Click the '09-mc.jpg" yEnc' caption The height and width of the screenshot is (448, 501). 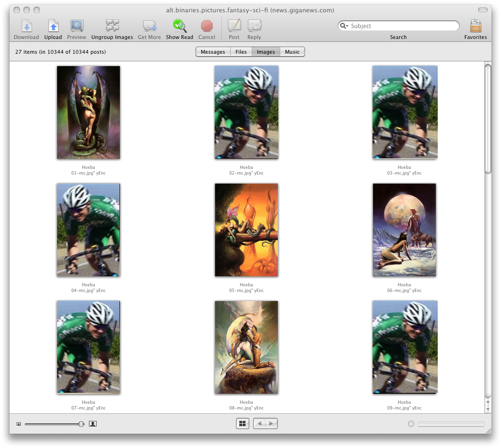point(404,408)
